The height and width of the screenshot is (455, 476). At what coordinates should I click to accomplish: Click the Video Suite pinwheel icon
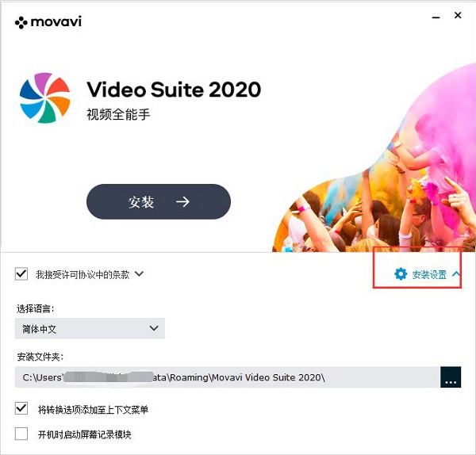point(45,98)
